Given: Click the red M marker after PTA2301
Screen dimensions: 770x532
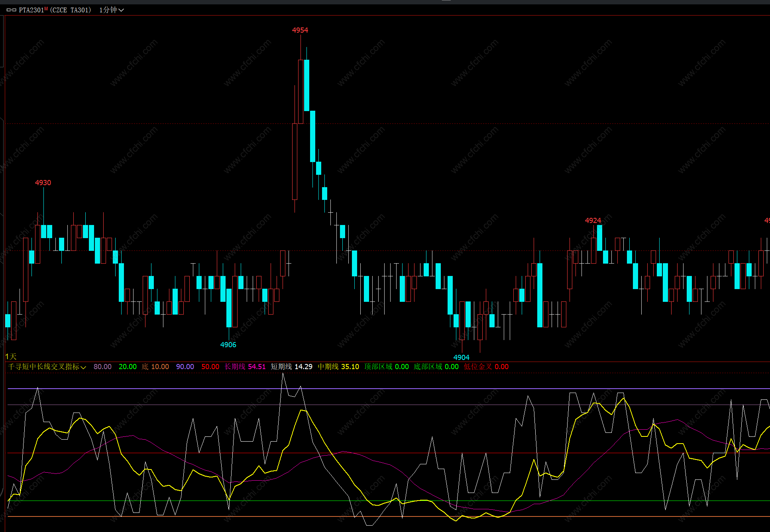Looking at the screenshot, I should (x=46, y=9).
